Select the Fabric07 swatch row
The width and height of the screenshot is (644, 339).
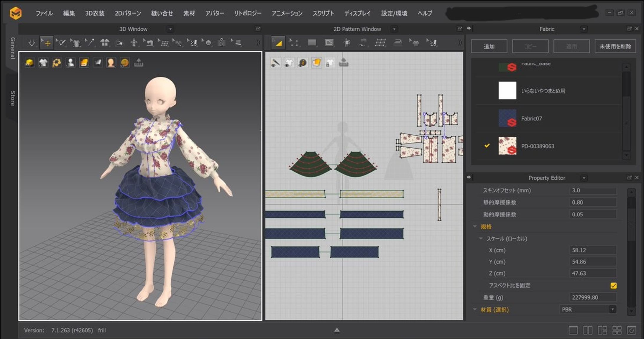[x=548, y=119]
